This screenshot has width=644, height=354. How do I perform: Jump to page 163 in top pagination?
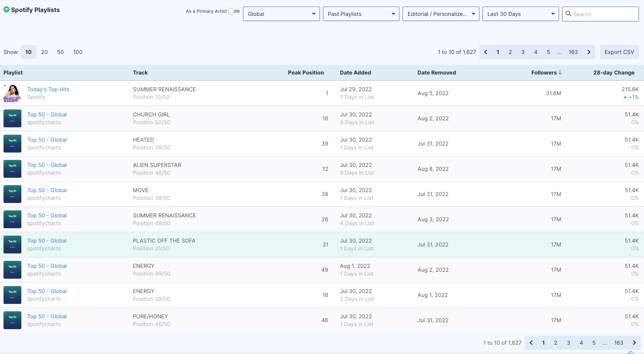(x=573, y=52)
